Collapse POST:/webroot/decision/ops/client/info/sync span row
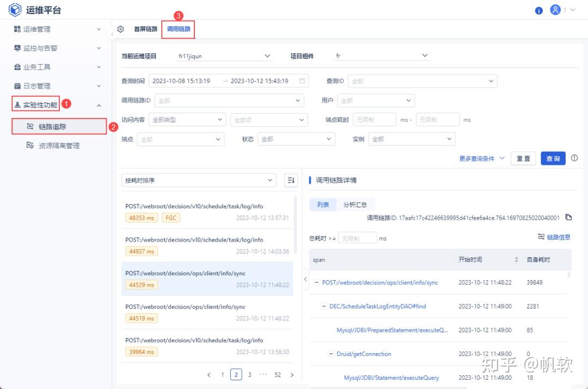The image size is (588, 389). pos(316,282)
